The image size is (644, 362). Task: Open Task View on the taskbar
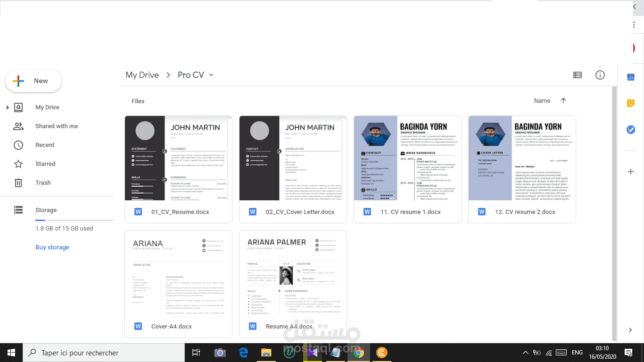click(x=196, y=353)
